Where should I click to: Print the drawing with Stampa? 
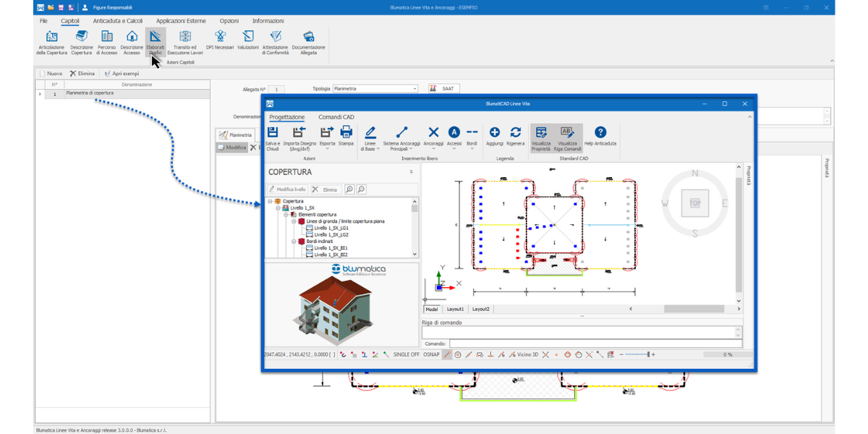click(346, 136)
